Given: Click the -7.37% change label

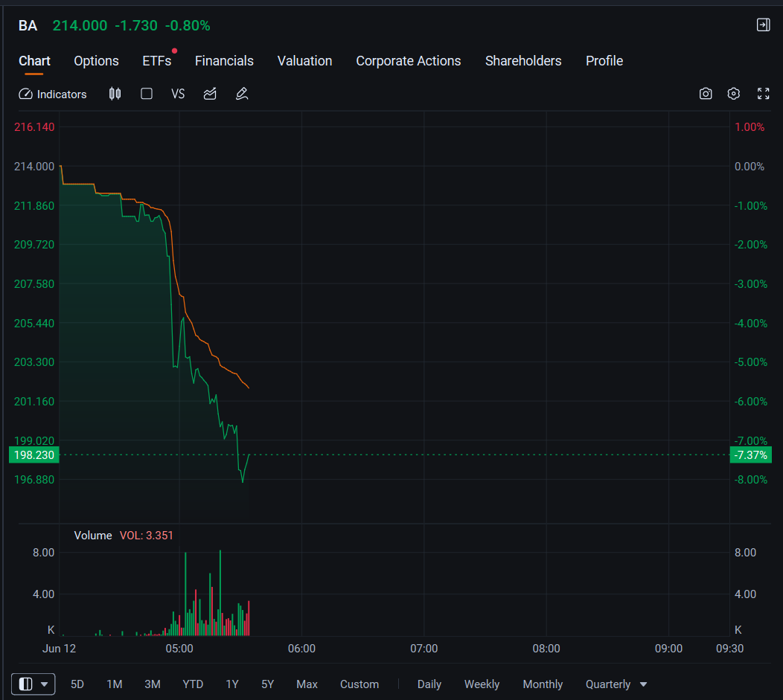Looking at the screenshot, I should [x=750, y=455].
